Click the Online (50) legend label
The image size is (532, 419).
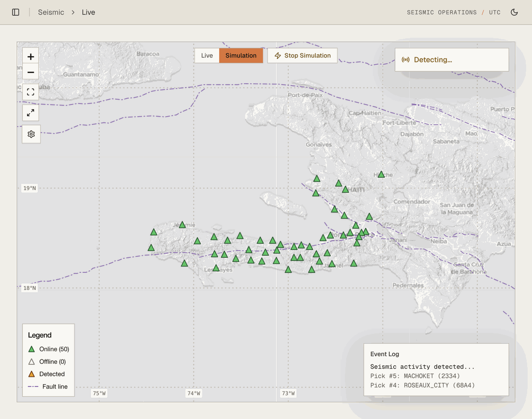tap(54, 349)
